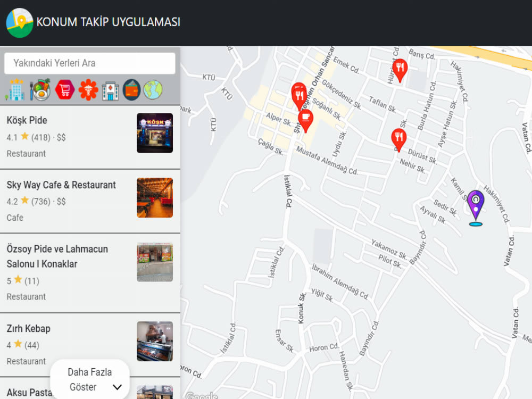Viewport: 532px width, 399px height.
Task: Click the Gökçedeniz Sk. street label
Action: point(342,94)
